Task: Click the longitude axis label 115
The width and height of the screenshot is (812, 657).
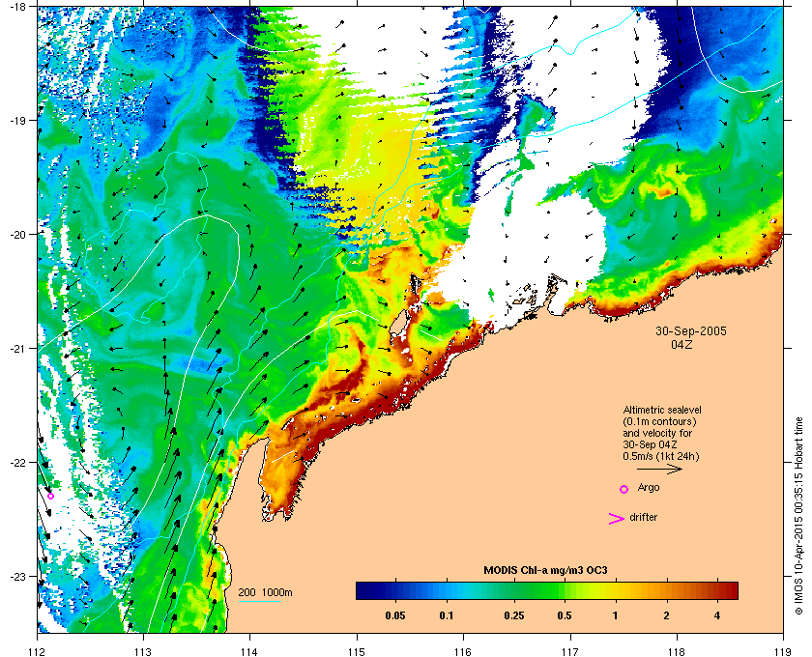Action: (x=357, y=651)
